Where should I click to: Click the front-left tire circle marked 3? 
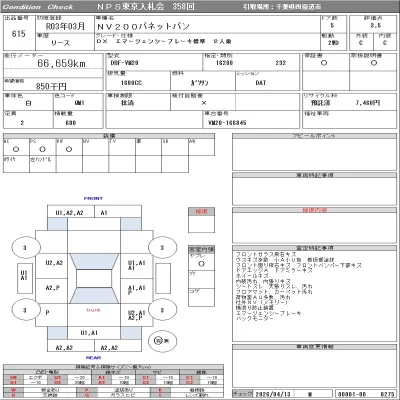26,248
